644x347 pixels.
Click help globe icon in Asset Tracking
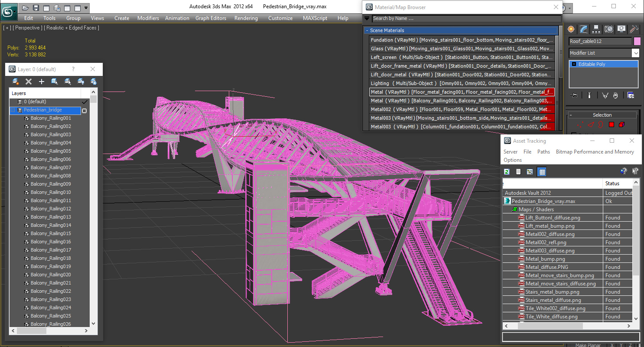[x=624, y=171]
